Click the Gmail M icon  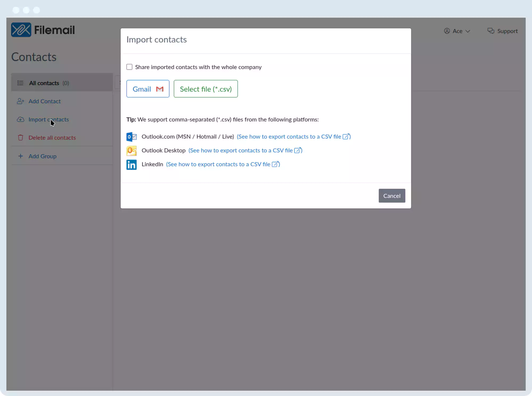point(160,89)
